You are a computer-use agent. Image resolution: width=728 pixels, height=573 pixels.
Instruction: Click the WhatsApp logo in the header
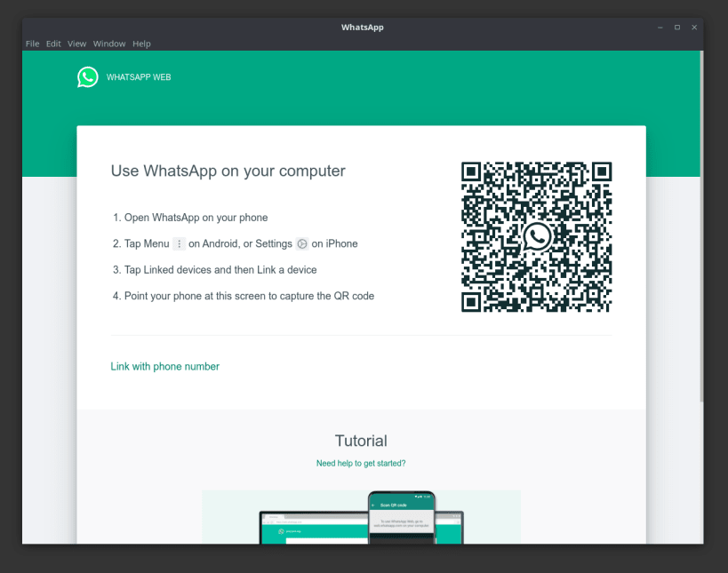88,77
